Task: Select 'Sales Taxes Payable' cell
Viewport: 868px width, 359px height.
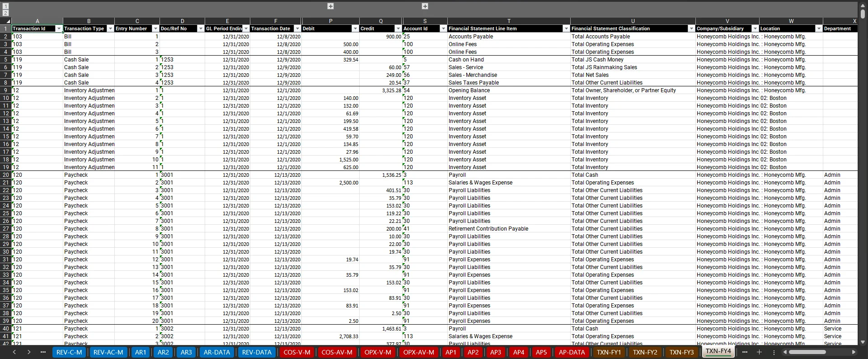Action: point(509,83)
